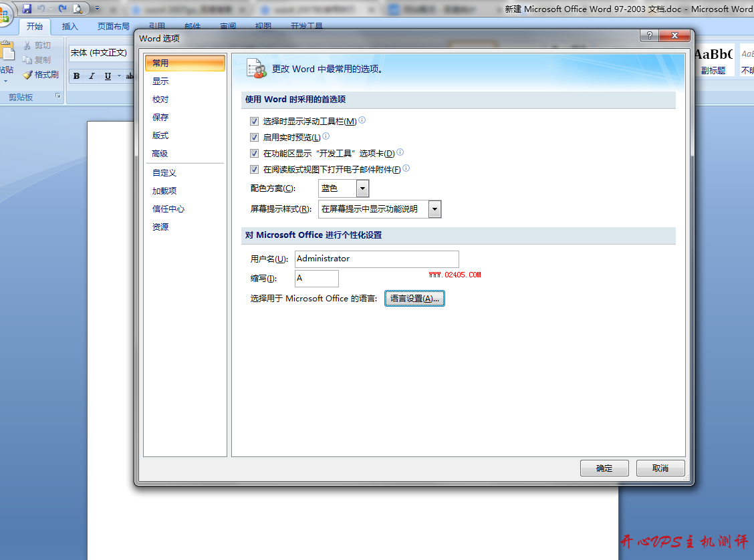Open the quick access toolbar customize arrow
The height and width of the screenshot is (560, 754).
tap(97, 8)
